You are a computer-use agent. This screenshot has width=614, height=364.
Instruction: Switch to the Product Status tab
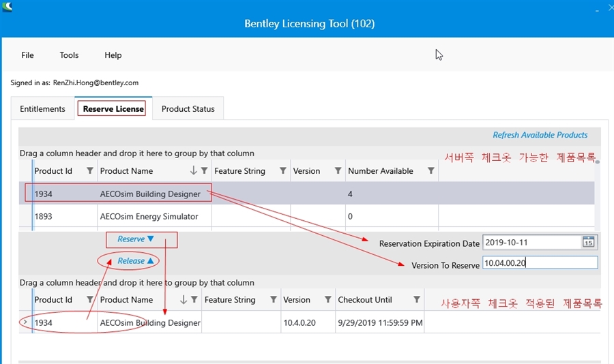click(x=188, y=109)
